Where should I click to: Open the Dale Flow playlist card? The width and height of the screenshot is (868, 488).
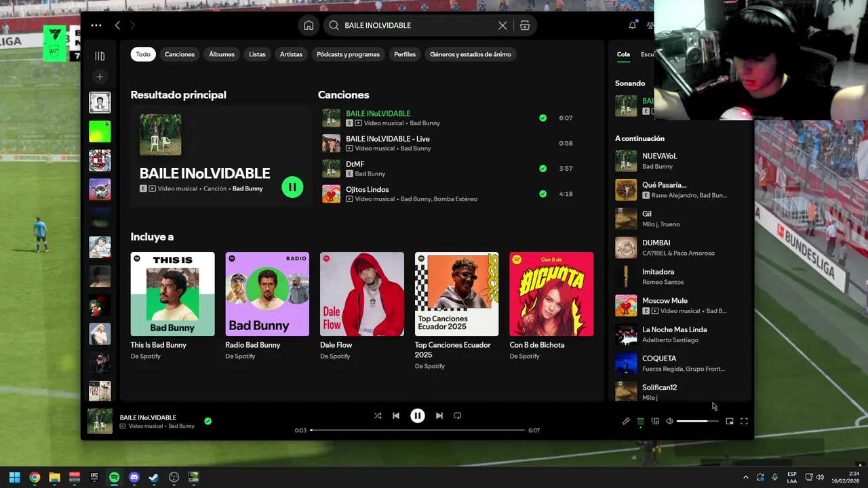pyautogui.click(x=362, y=305)
